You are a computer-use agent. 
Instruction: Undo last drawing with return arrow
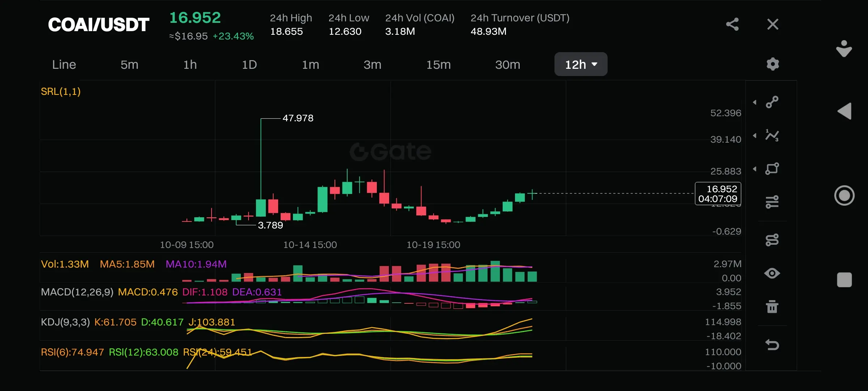(772, 344)
